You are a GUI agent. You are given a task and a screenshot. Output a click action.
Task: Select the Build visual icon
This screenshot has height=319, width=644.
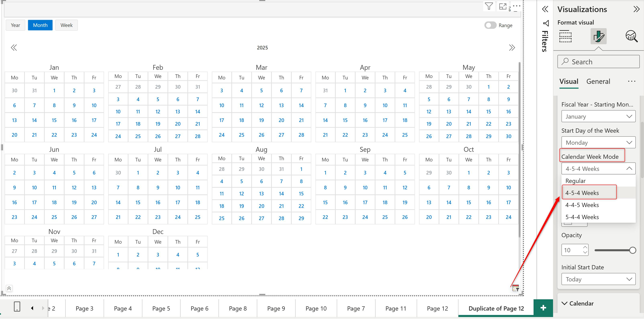[x=565, y=36]
